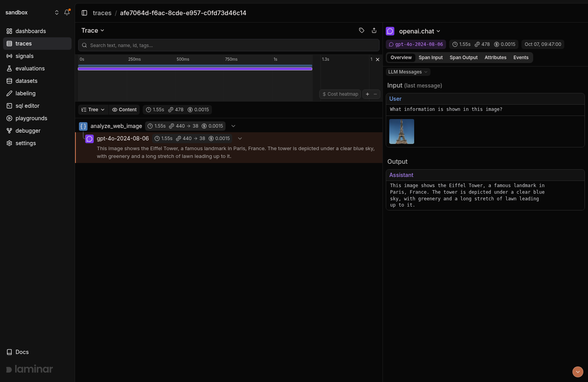Switch to the Events tab
Image resolution: width=588 pixels, height=382 pixels.
(x=521, y=58)
